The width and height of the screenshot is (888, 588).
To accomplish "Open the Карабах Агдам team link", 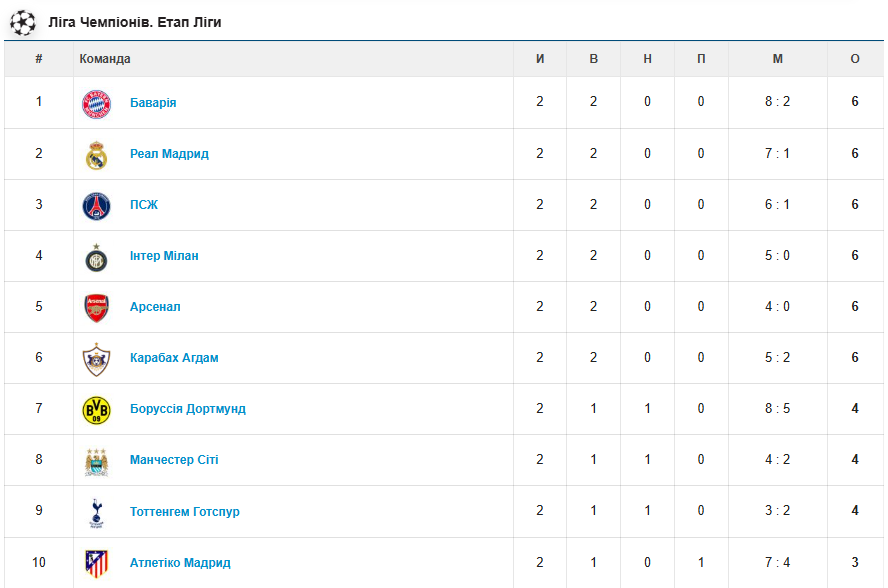I will [x=174, y=358].
